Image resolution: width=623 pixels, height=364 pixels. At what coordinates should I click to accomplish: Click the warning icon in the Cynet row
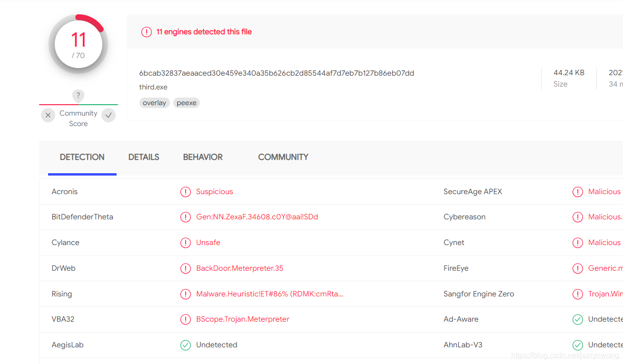pyautogui.click(x=578, y=243)
